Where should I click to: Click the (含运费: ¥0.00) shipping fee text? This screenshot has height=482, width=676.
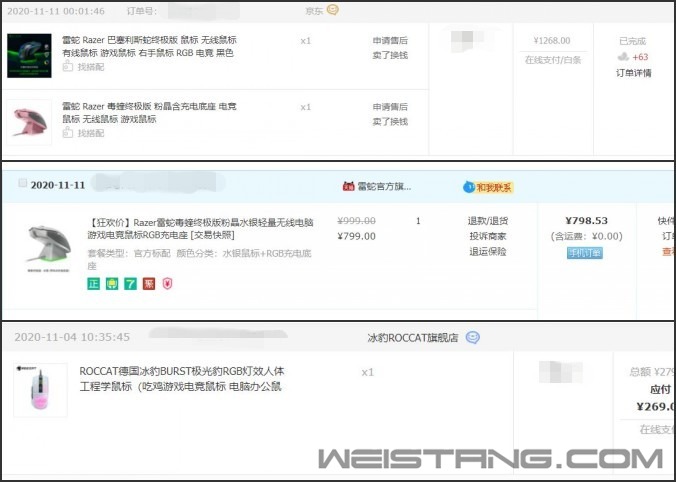(x=586, y=236)
